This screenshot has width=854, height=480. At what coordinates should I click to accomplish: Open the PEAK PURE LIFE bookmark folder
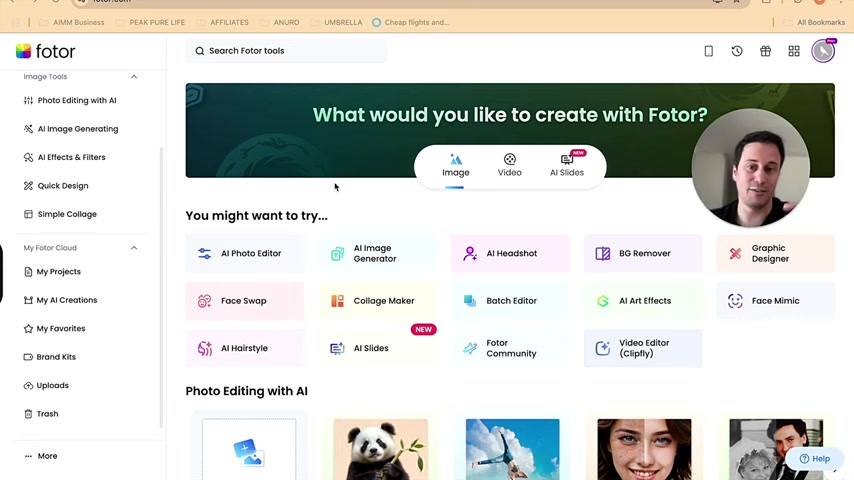(150, 22)
